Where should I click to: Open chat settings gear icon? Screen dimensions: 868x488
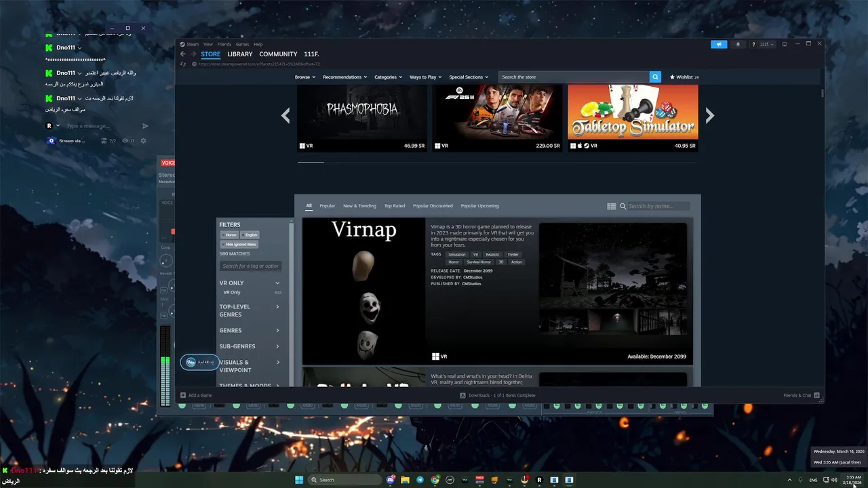[143, 141]
